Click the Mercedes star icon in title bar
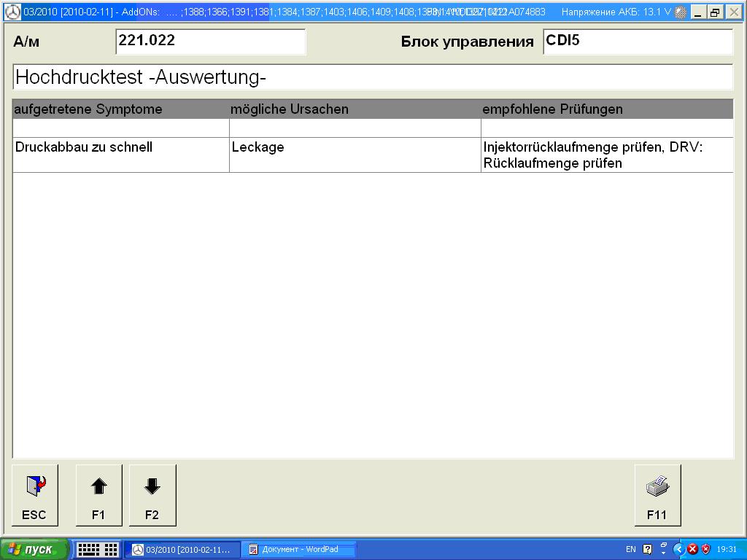 click(12, 12)
